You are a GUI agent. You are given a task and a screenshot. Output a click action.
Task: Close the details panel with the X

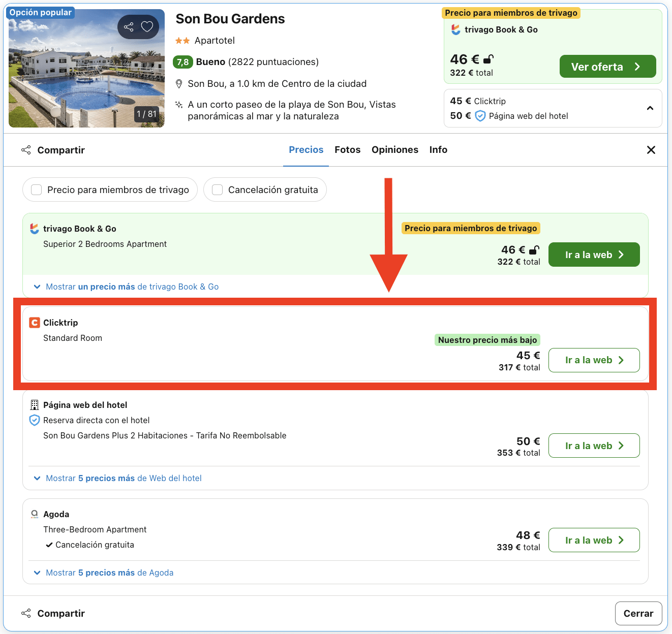click(651, 150)
